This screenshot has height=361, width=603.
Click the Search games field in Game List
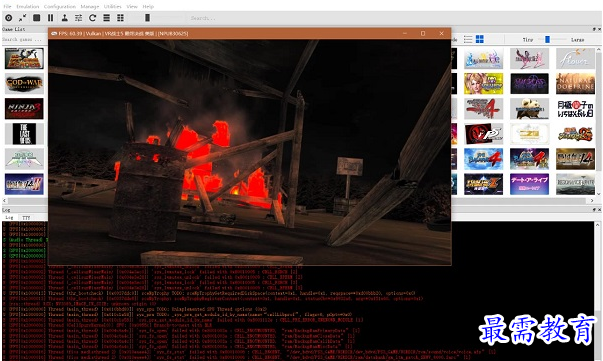tap(23, 39)
